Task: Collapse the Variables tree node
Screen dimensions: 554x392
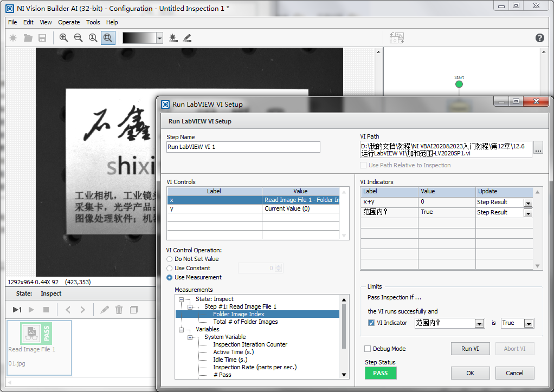Action: click(181, 330)
